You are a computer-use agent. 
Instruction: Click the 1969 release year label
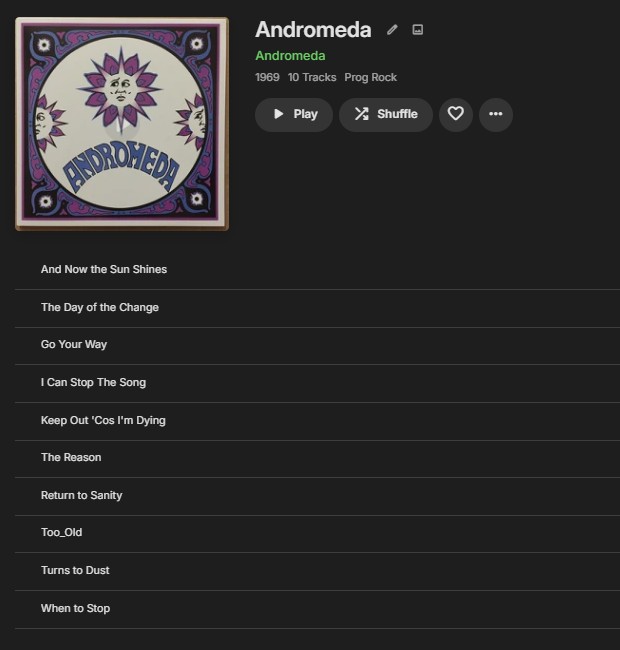pyautogui.click(x=267, y=78)
